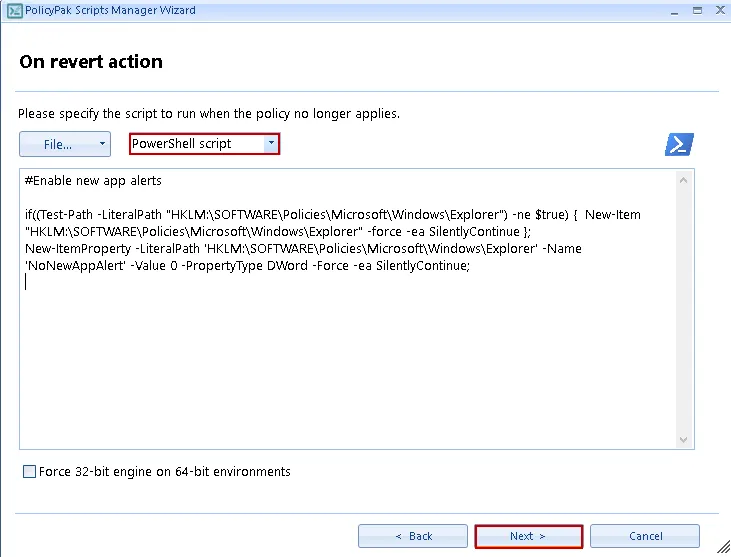Click the PolicyPak wizard title bar icon

click(x=14, y=11)
